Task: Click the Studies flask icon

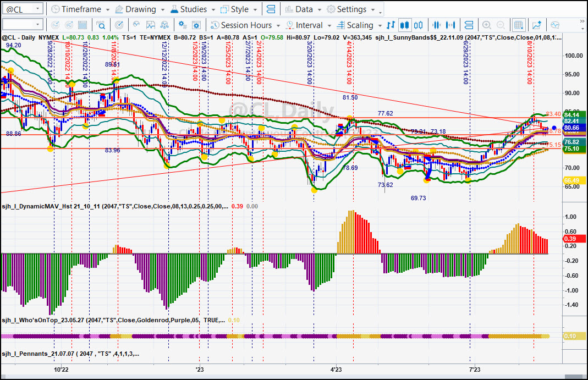Action: coord(174,9)
